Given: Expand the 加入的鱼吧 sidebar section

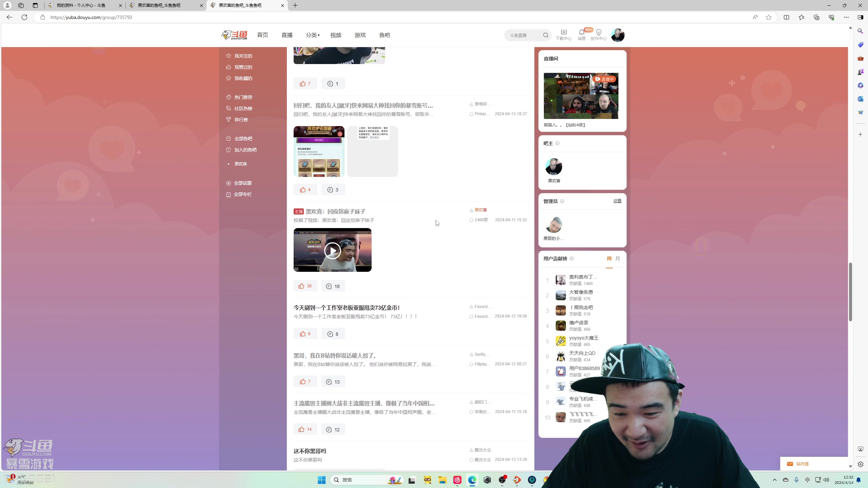Looking at the screenshot, I should [x=245, y=150].
